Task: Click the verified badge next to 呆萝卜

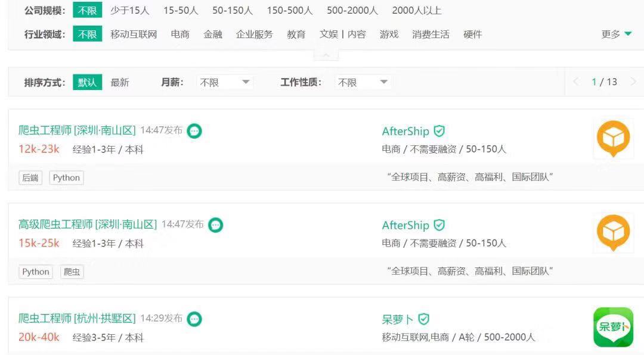Action: 423,319
